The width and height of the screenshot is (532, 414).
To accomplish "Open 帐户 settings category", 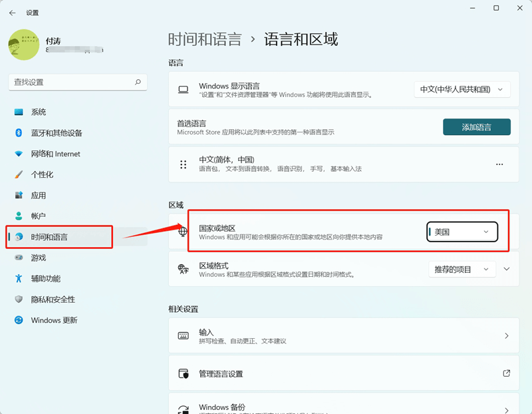I will click(x=78, y=216).
